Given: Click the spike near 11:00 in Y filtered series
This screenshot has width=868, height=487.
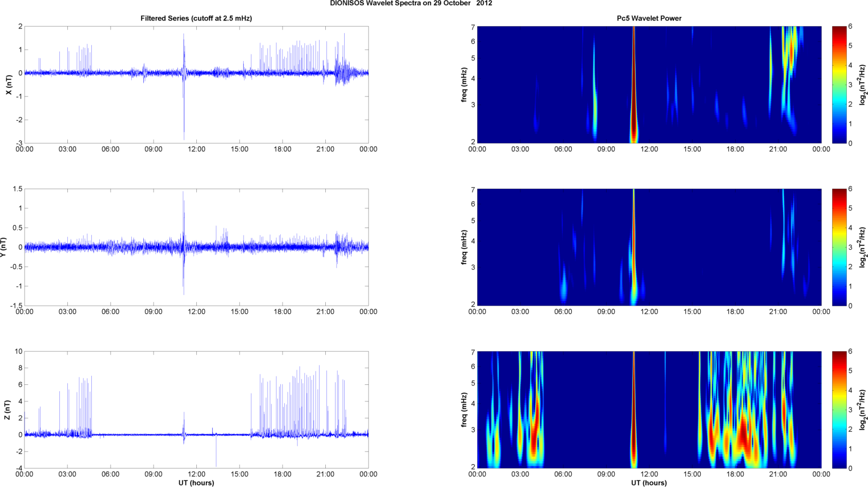Looking at the screenshot, I should tap(184, 243).
